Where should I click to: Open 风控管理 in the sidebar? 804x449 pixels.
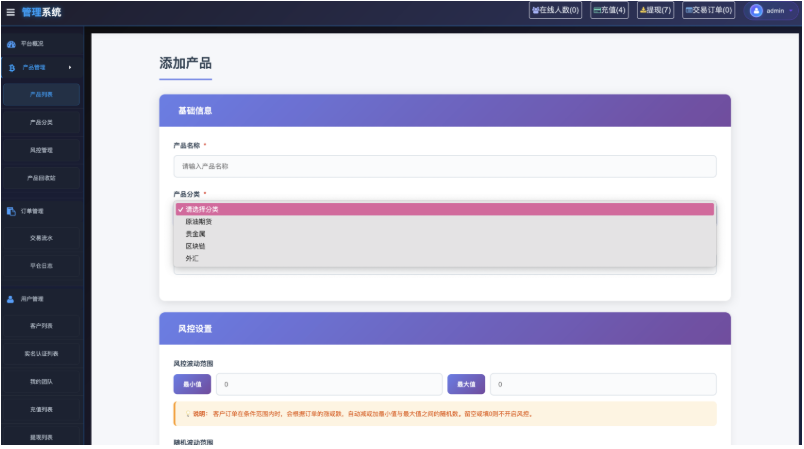click(x=41, y=150)
